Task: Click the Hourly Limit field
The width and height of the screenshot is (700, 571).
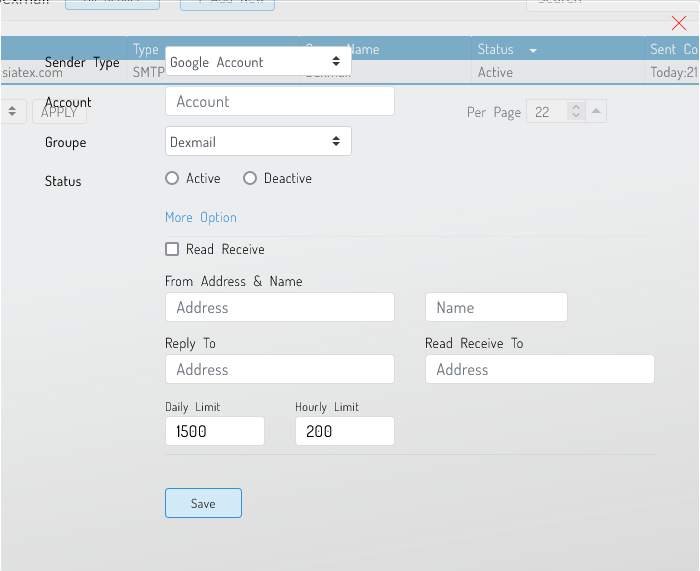Action: 344,431
